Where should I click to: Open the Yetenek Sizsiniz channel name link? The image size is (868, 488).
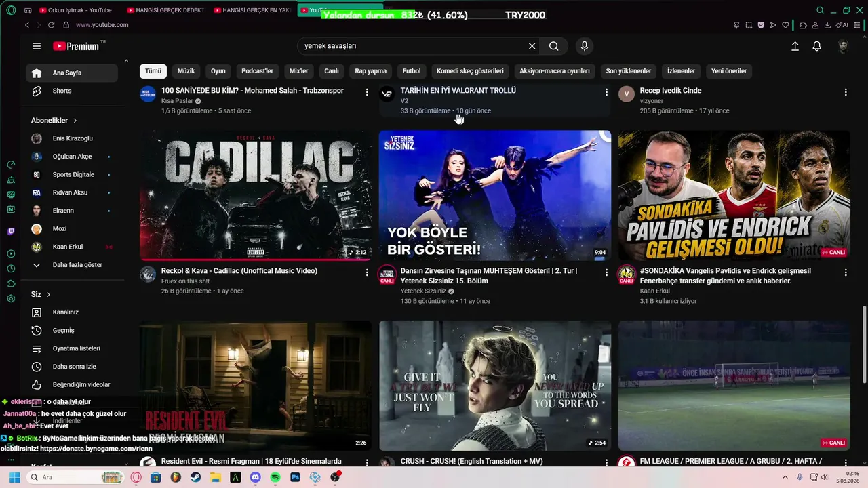(x=424, y=291)
